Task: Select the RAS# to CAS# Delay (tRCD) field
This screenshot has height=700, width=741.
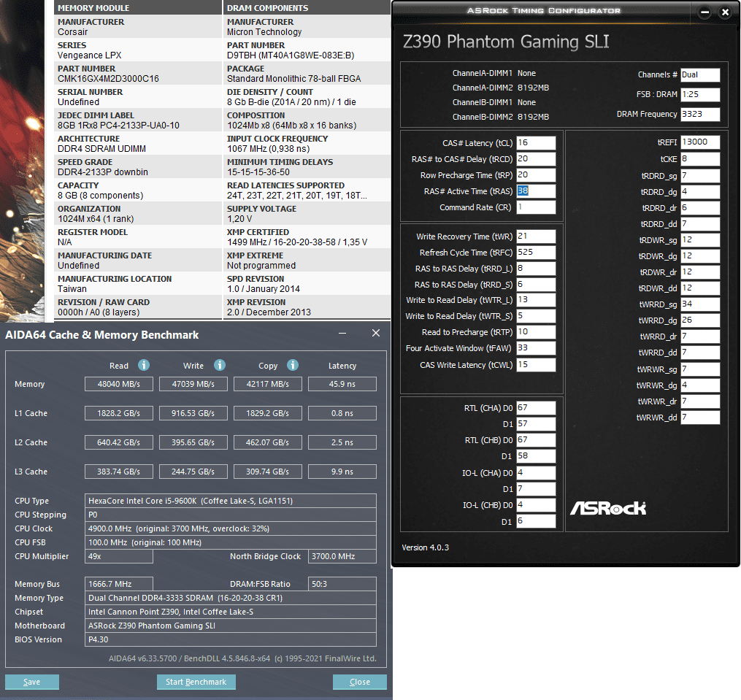Action: [x=536, y=159]
